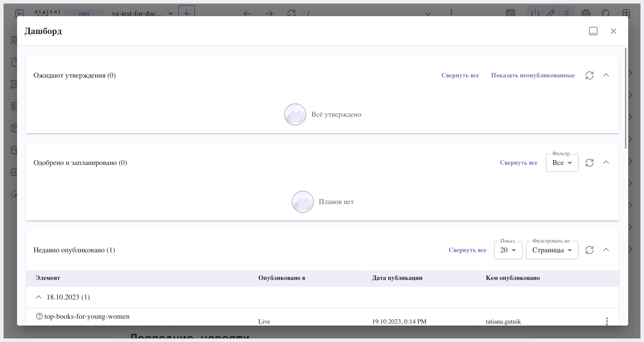Screen dimensions: 644x342
Task: Click Показать неопубликованные link
Action: tap(533, 75)
